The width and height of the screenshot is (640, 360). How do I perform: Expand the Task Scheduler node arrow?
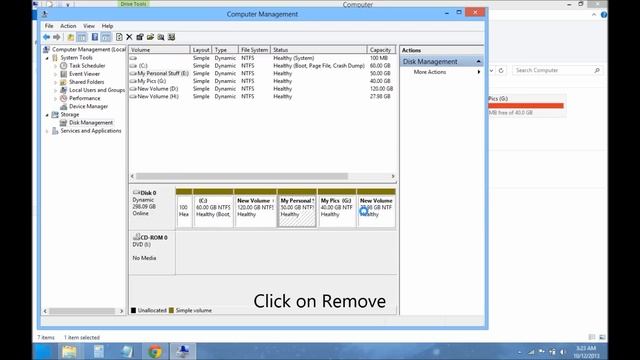click(56, 66)
